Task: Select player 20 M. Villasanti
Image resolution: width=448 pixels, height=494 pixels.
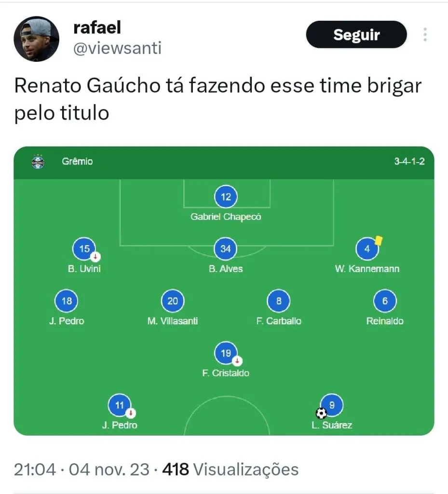Action: (173, 302)
